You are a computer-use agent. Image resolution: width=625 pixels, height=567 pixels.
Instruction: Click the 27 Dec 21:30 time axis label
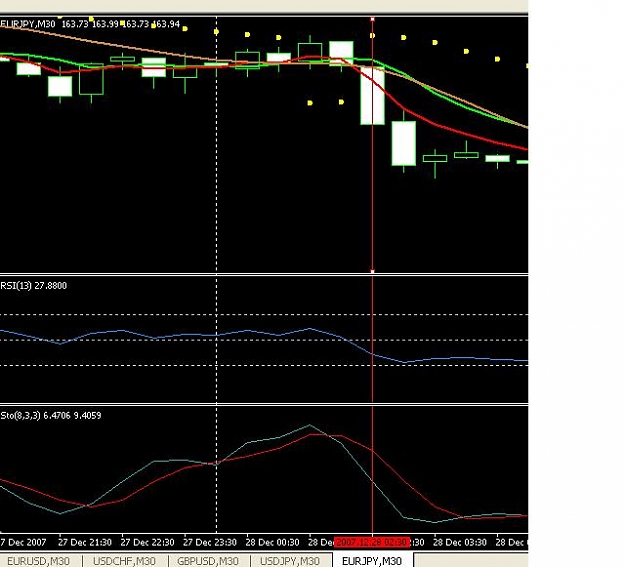(x=85, y=543)
